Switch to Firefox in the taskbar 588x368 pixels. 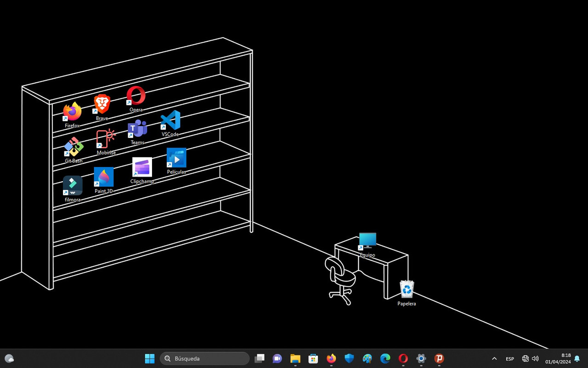point(331,358)
